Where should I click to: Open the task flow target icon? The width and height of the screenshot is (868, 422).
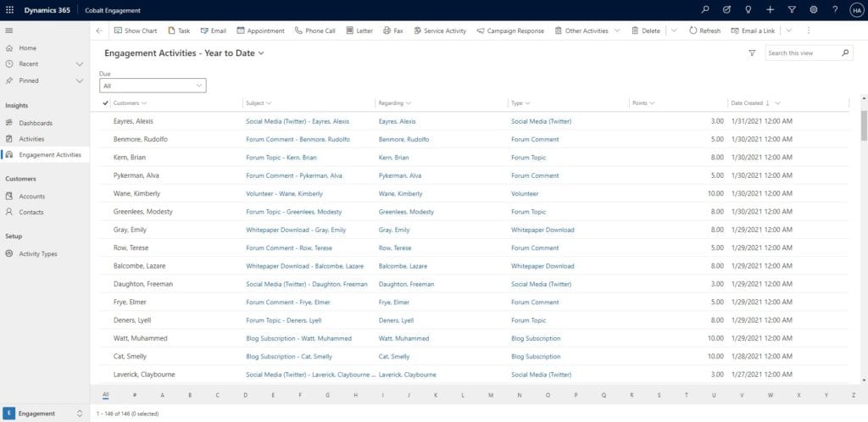tap(726, 10)
